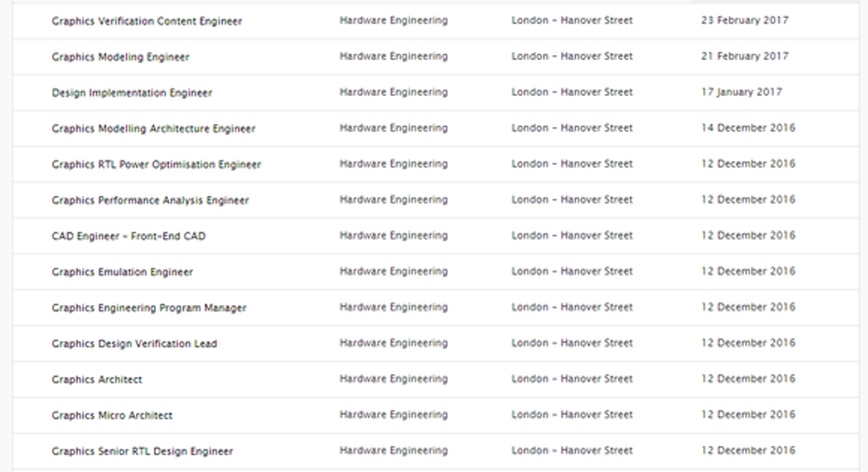
Task: Open the Graphics Verification Content Engineer job
Action: click(x=146, y=21)
